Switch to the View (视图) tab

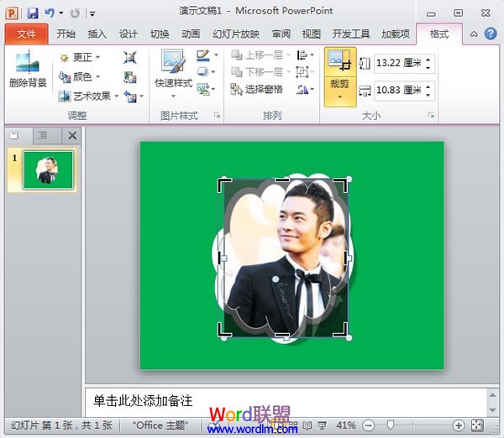point(312,34)
